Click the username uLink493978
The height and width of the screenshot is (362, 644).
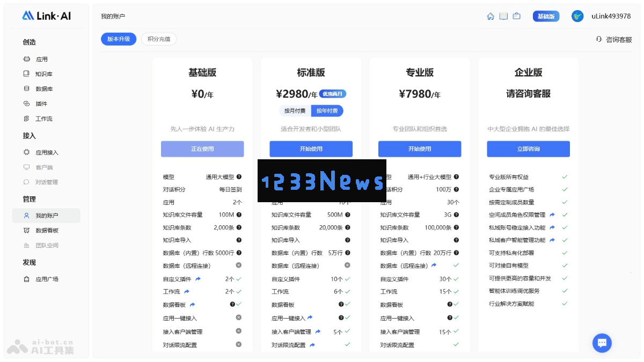[611, 16]
